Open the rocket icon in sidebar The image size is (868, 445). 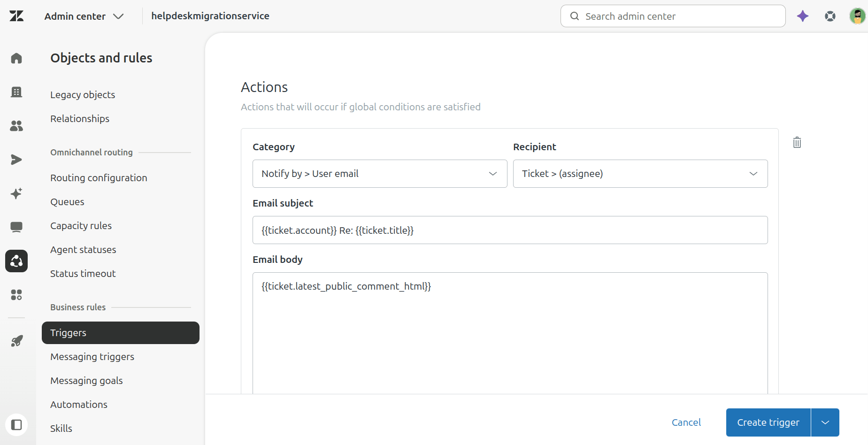(x=16, y=341)
